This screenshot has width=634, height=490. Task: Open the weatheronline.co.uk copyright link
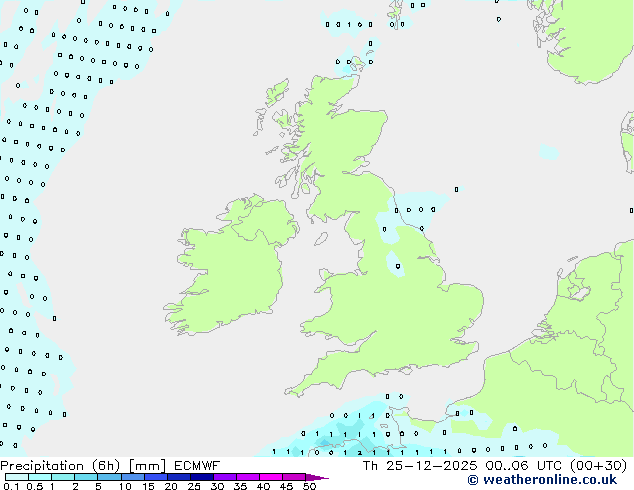(x=542, y=480)
